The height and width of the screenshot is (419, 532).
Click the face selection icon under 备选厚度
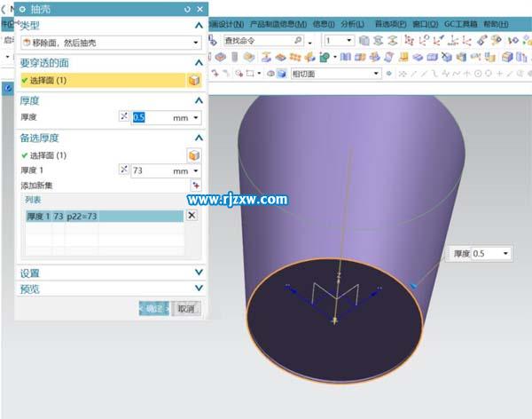(193, 155)
